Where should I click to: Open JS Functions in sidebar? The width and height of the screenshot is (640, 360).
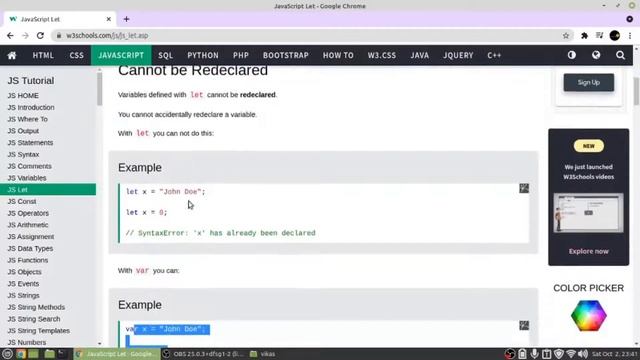click(28, 260)
